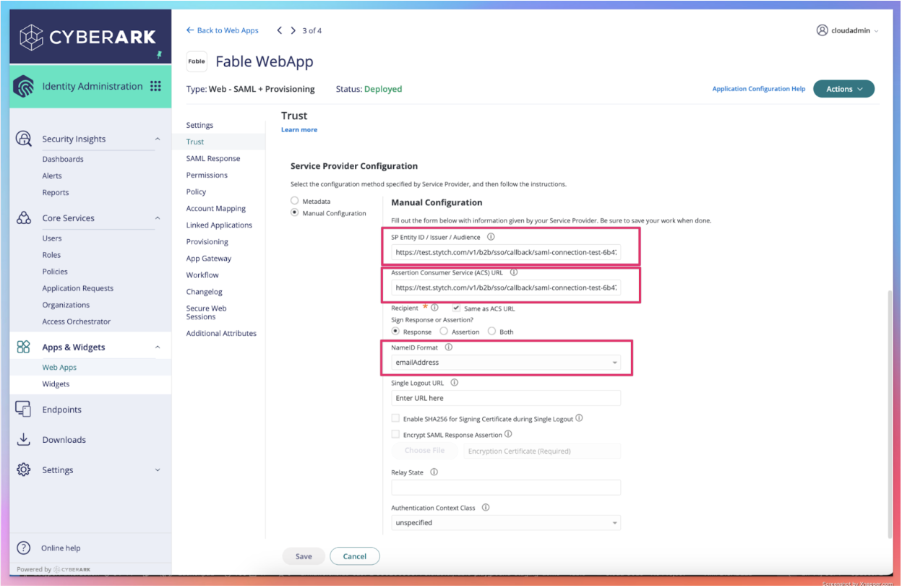Click the Settings gear icon in sidebar
Image resolution: width=902 pixels, height=588 pixels.
tap(23, 470)
